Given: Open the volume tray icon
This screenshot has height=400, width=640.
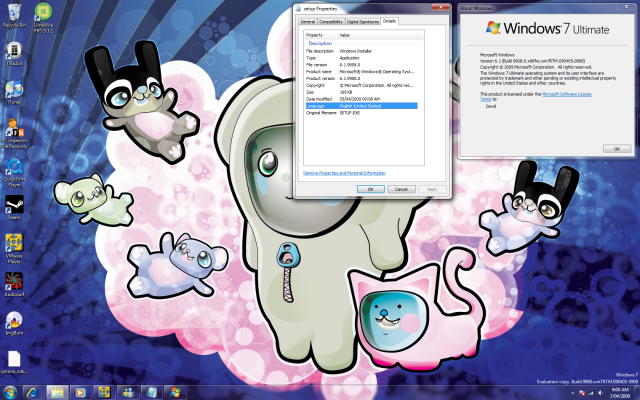Looking at the screenshot, I should coord(598,393).
